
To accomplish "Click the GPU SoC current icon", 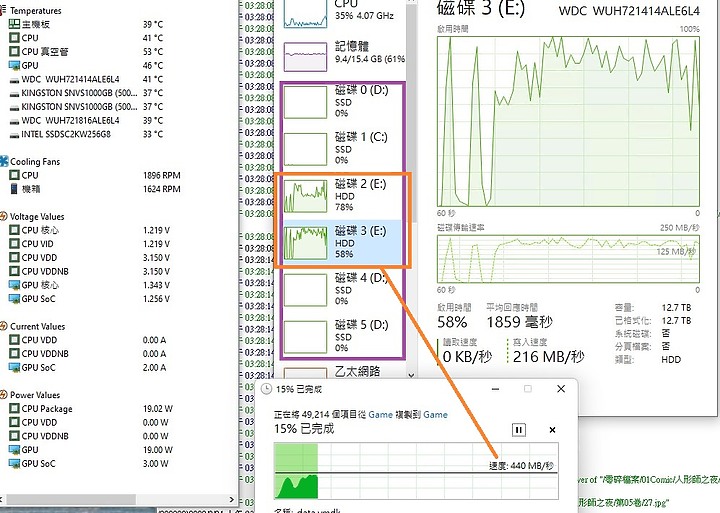I will click(x=14, y=367).
